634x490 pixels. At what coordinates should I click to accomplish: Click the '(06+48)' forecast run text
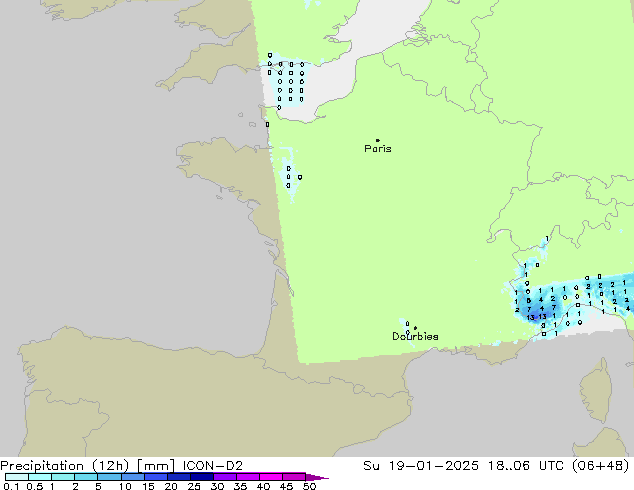click(600, 466)
